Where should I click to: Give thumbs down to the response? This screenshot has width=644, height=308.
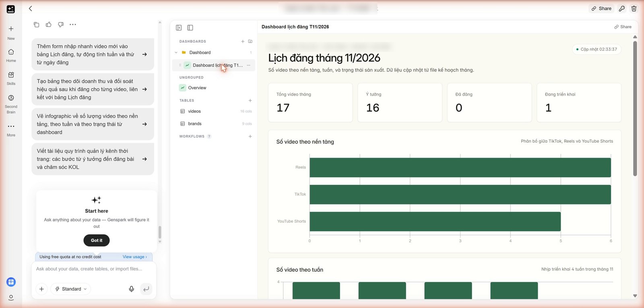(x=61, y=25)
